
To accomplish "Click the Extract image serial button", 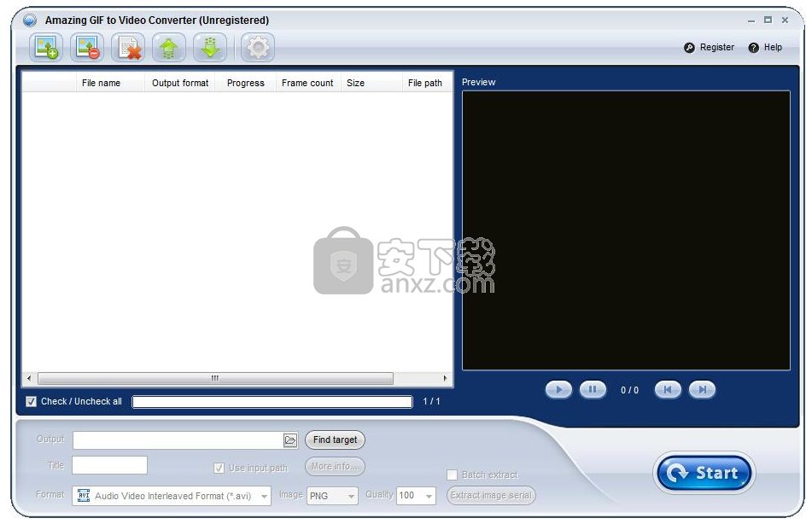I will (x=491, y=495).
